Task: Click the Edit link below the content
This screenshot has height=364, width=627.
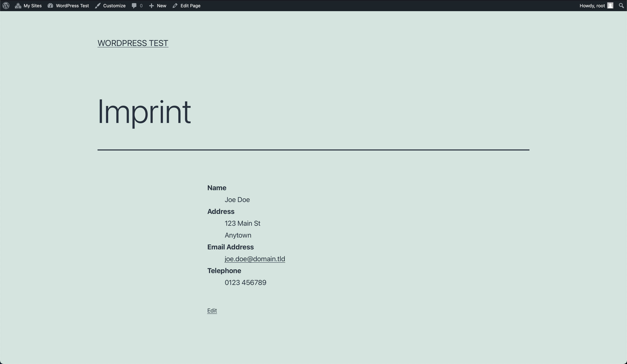Action: point(212,311)
